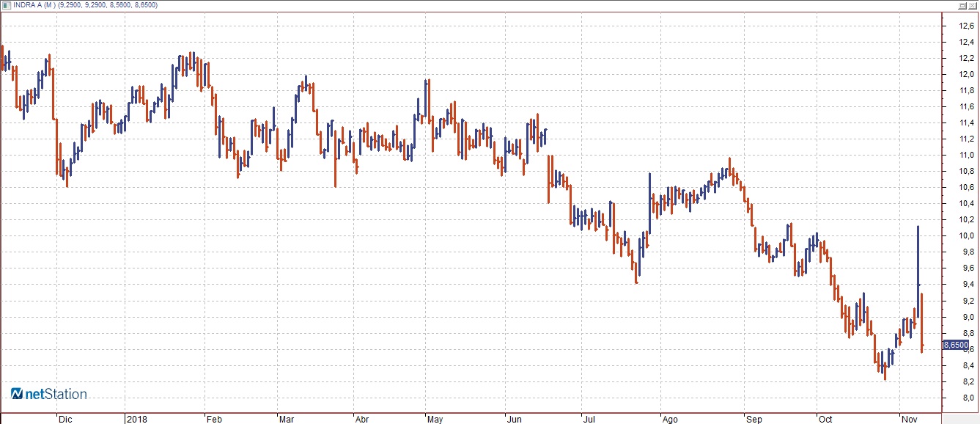Click the 10,6 price axis label
This screenshot has width=980, height=424.
pos(966,187)
